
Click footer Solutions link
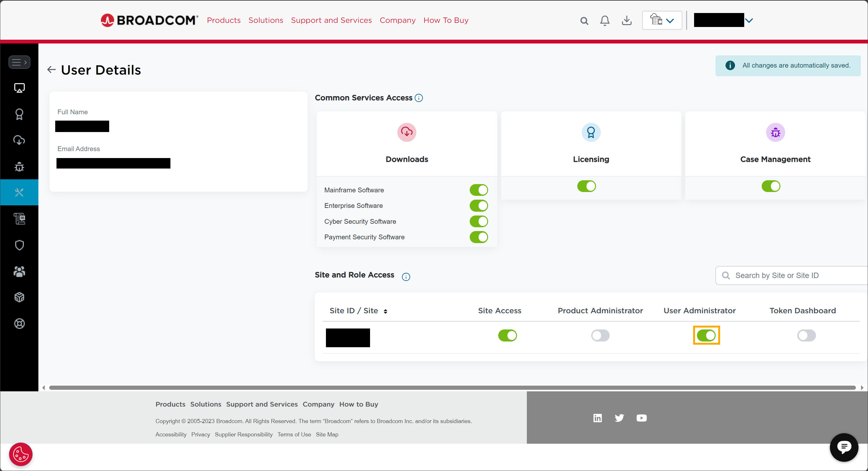[x=206, y=404]
